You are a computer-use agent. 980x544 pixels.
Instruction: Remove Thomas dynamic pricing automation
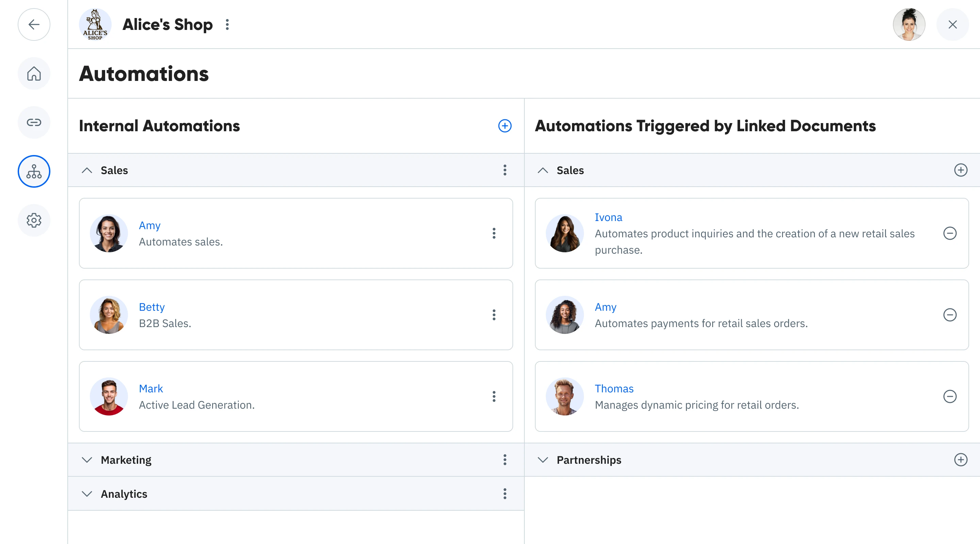950,396
